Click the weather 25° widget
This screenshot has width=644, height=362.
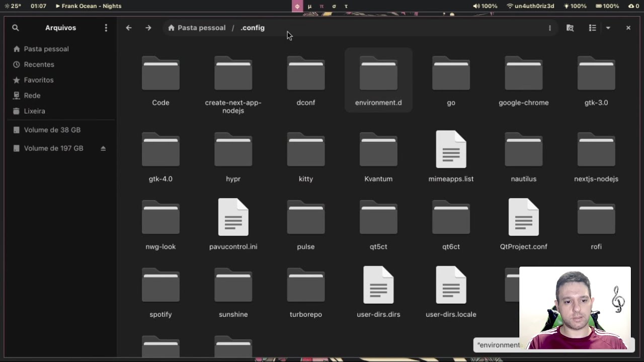(x=13, y=6)
